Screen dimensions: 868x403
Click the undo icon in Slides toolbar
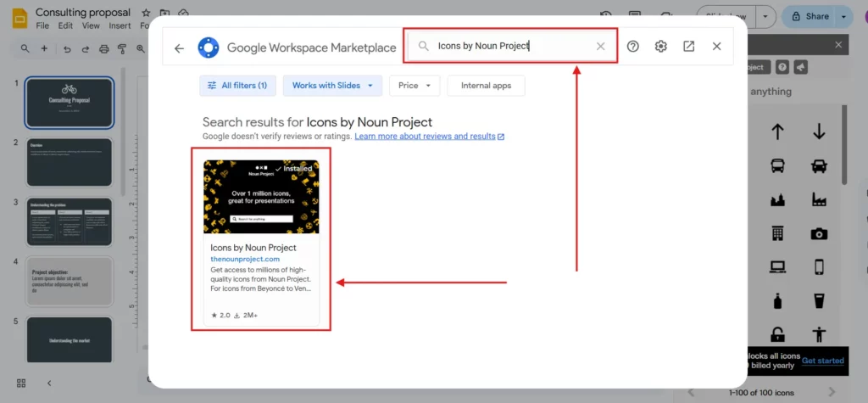coord(67,49)
